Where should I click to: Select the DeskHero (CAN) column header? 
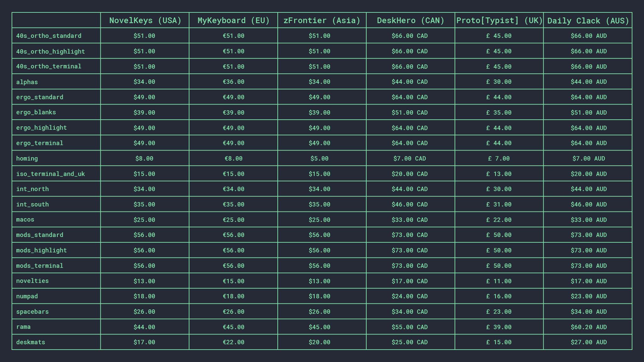[x=410, y=20]
